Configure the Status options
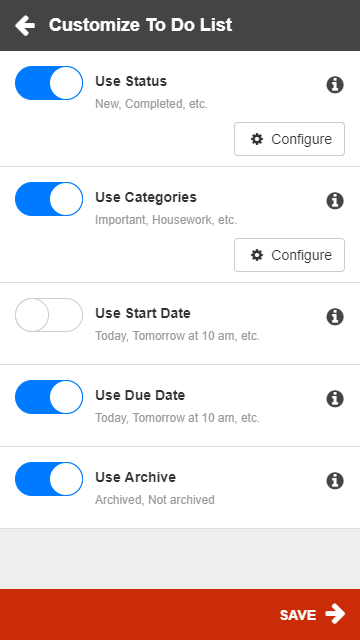 [289, 139]
